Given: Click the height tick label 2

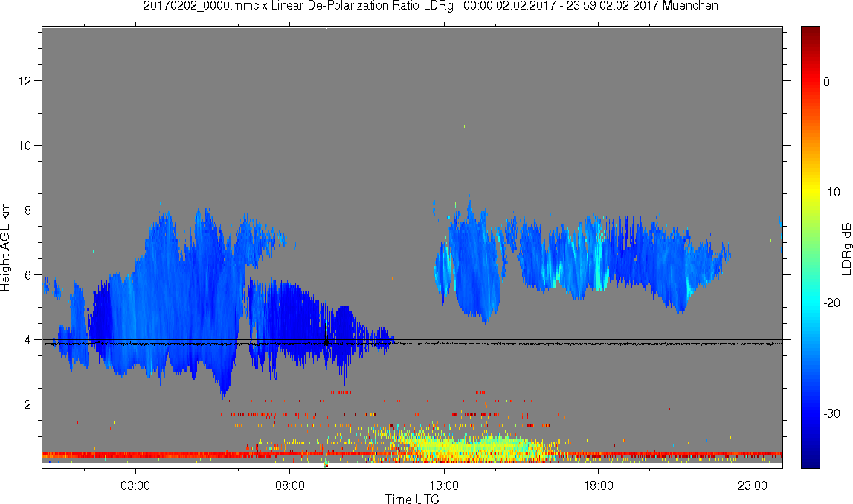Looking at the screenshot, I should pyautogui.click(x=28, y=404).
